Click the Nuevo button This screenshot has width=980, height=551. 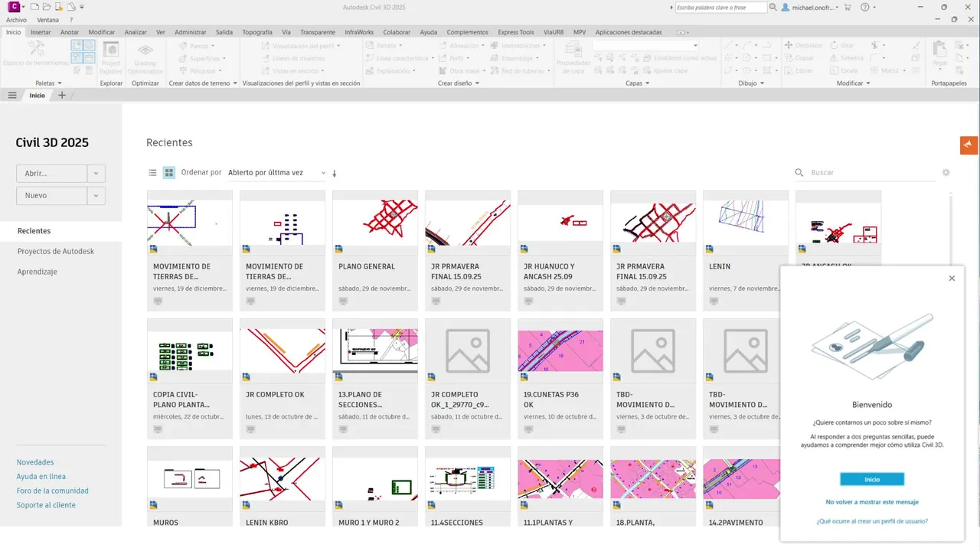(x=51, y=196)
